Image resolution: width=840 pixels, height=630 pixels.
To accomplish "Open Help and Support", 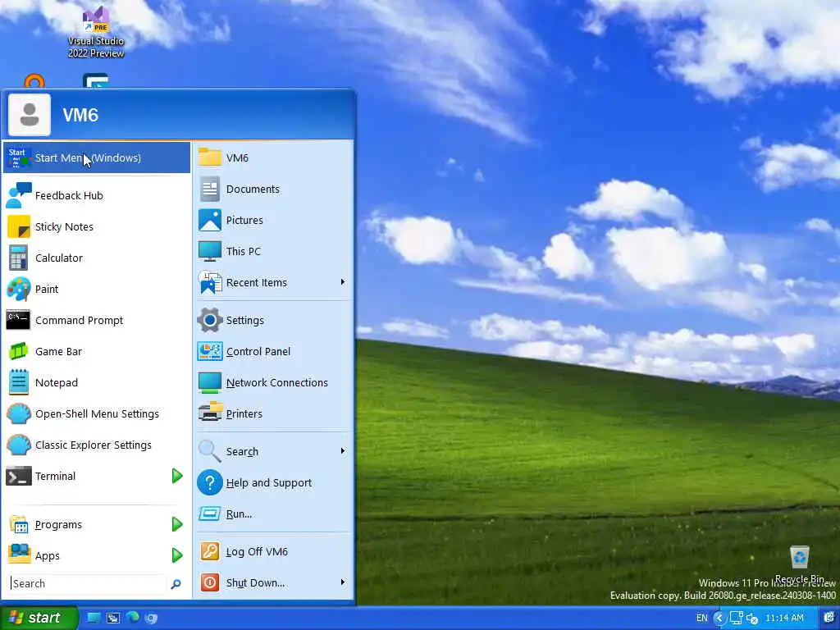I will [273, 482].
